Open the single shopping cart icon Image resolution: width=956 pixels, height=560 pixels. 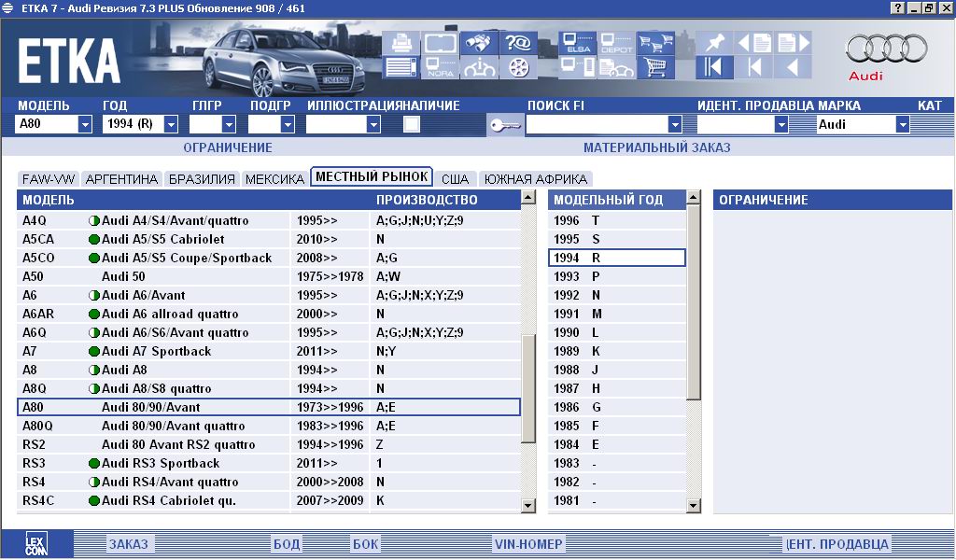655,66
